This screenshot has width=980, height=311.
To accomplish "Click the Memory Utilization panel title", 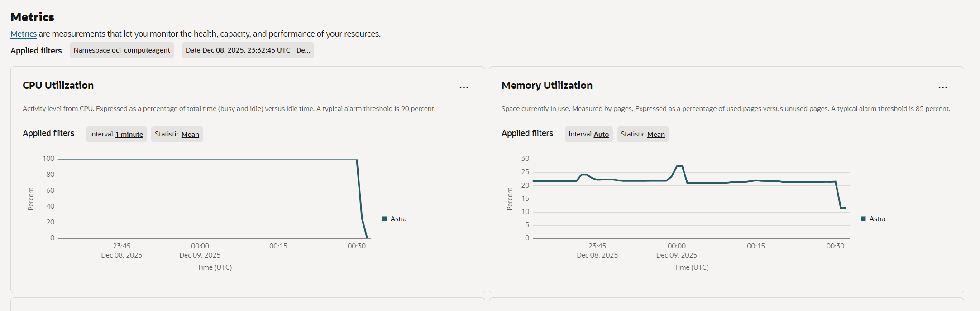I will (547, 86).
